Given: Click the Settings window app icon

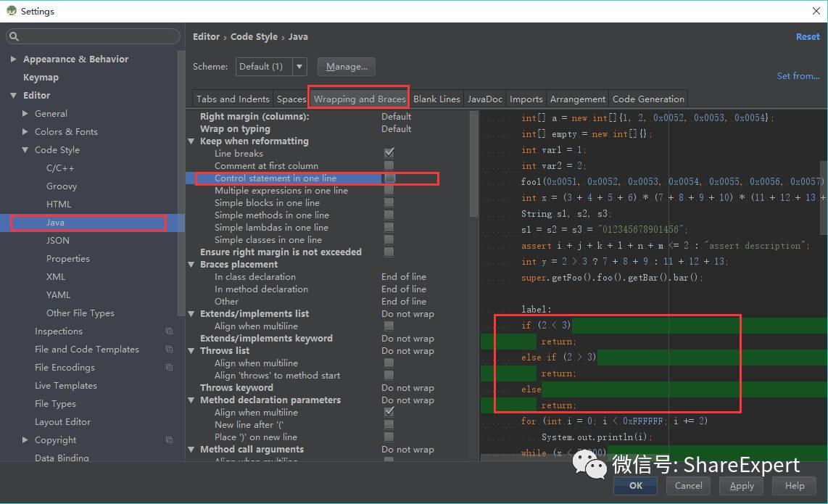Looking at the screenshot, I should point(11,11).
